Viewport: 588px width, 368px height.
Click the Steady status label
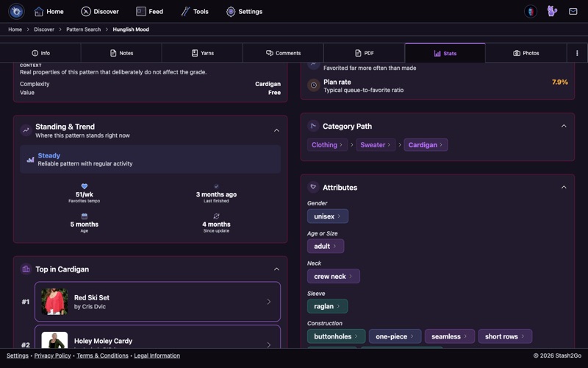(49, 155)
